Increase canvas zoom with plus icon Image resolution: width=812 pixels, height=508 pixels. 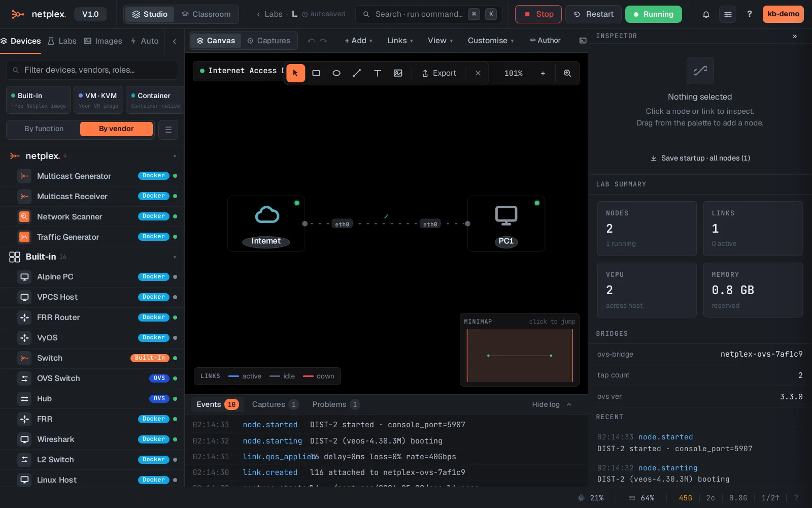pos(543,73)
